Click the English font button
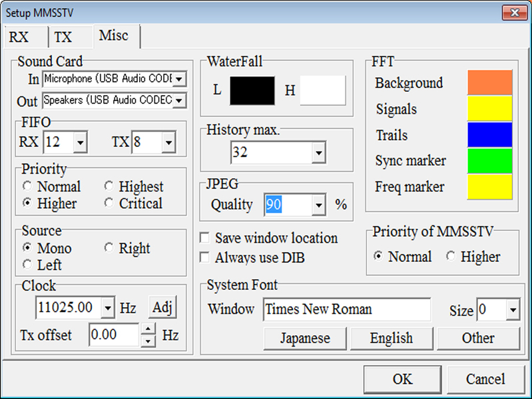The height and width of the screenshot is (399, 532). point(392,338)
